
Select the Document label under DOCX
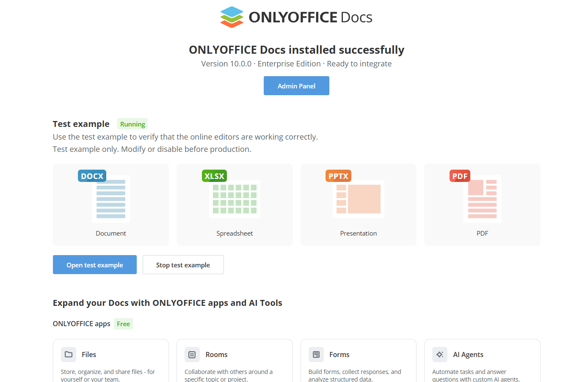click(x=111, y=234)
